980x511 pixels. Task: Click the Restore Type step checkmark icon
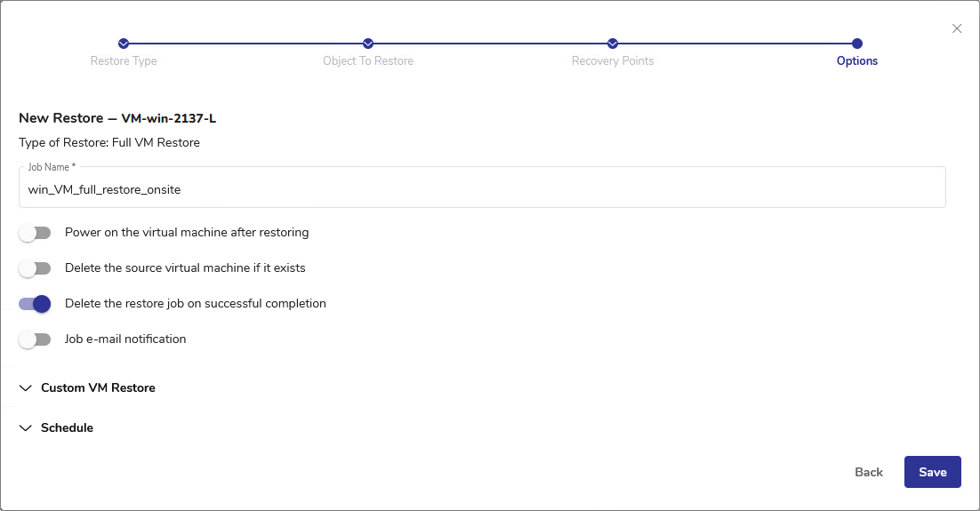coord(124,44)
